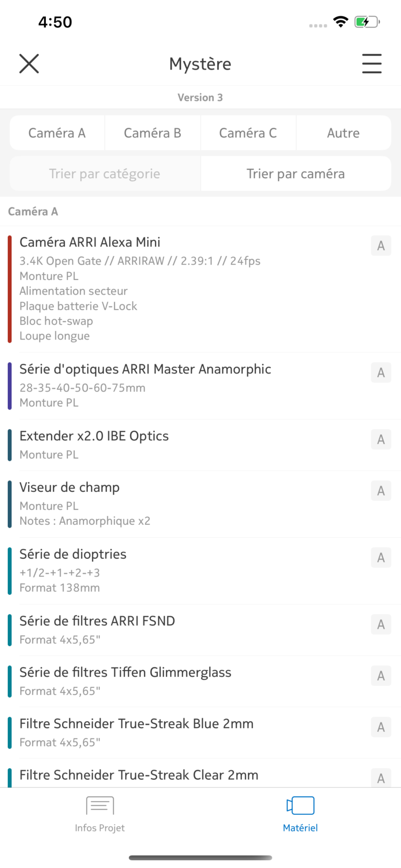Viewport: 401px width, 868px height.
Task: Tap the Version 3 label
Action: pos(200,98)
